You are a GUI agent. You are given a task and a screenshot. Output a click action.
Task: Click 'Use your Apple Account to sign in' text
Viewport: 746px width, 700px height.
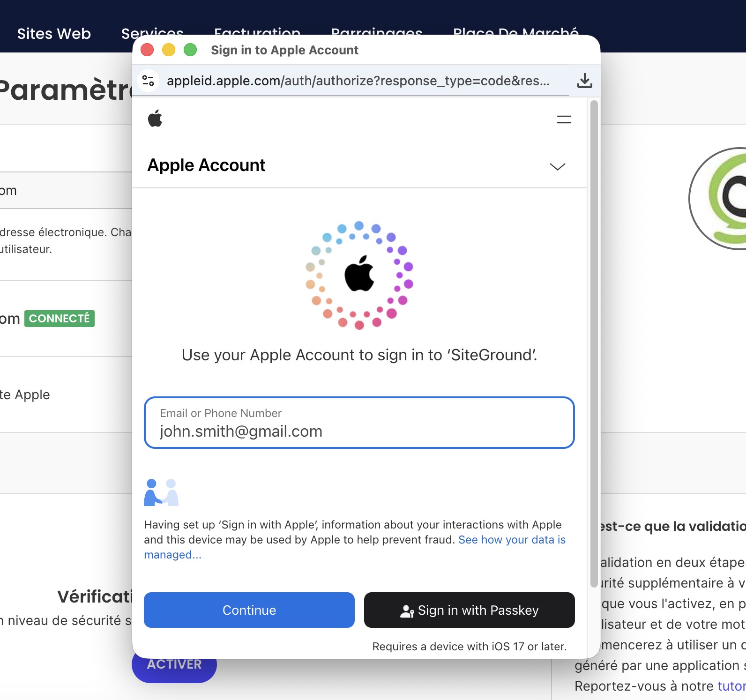click(x=359, y=355)
